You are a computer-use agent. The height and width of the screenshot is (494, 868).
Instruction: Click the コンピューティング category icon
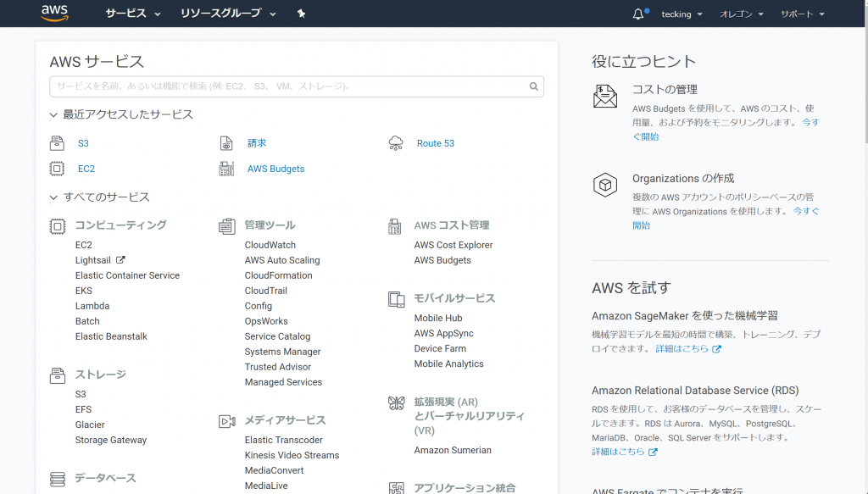click(58, 225)
